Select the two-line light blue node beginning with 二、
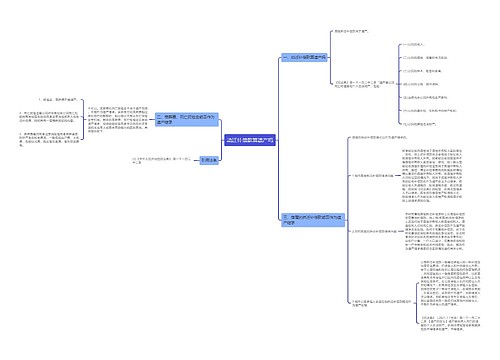This screenshot has width=500, height=360. [187, 119]
